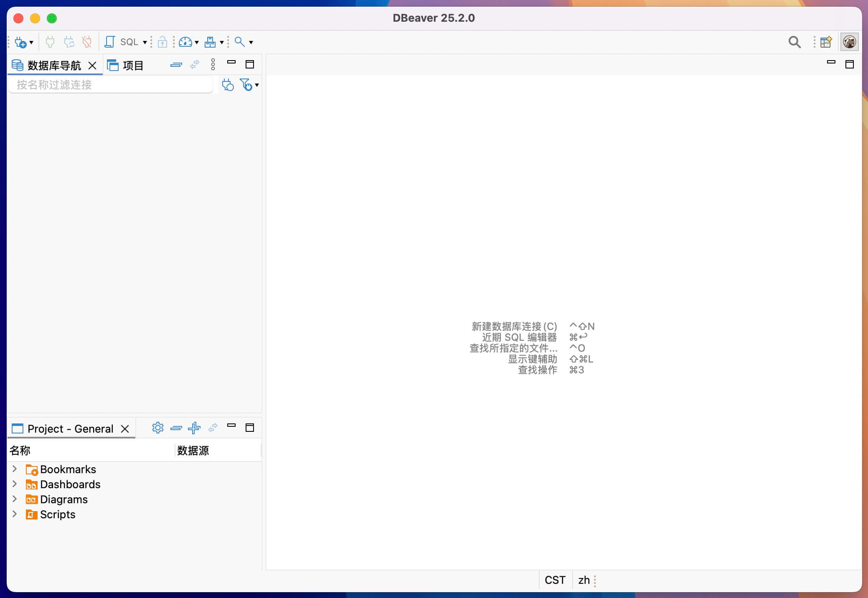The image size is (868, 598).
Task: Open project settings gear icon
Action: [158, 428]
